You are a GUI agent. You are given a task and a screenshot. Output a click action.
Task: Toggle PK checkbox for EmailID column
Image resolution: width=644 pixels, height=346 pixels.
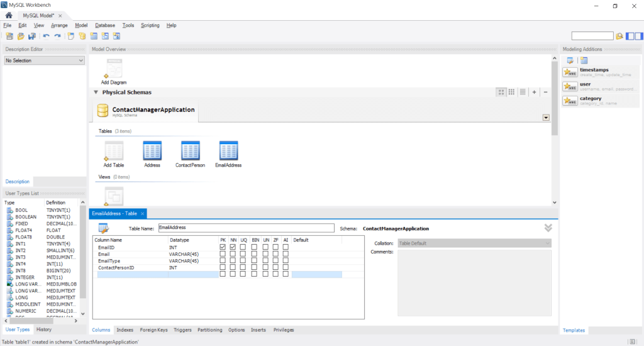223,247
